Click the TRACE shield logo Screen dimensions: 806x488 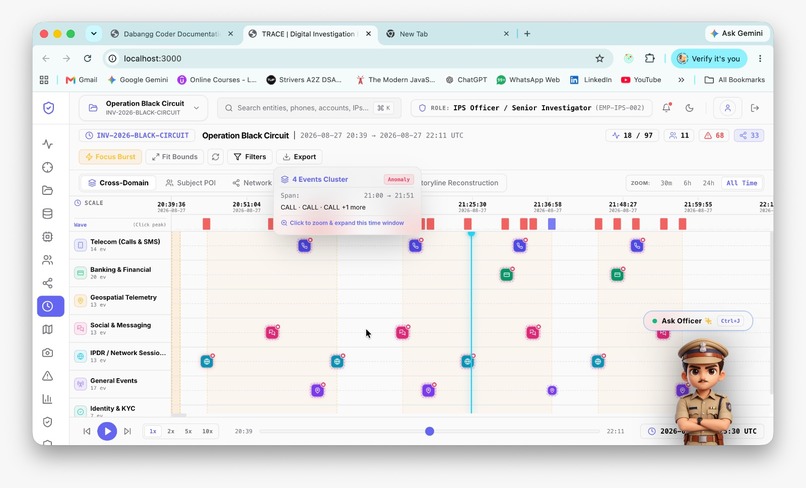click(49, 108)
